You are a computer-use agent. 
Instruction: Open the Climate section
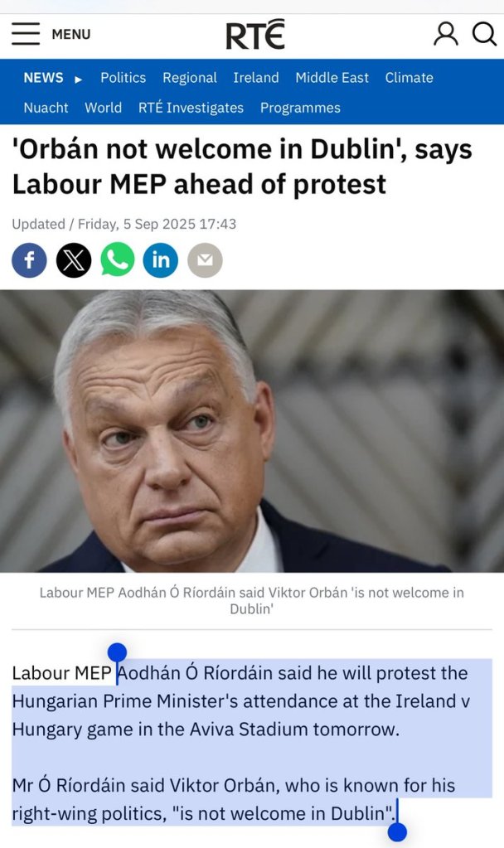point(409,78)
